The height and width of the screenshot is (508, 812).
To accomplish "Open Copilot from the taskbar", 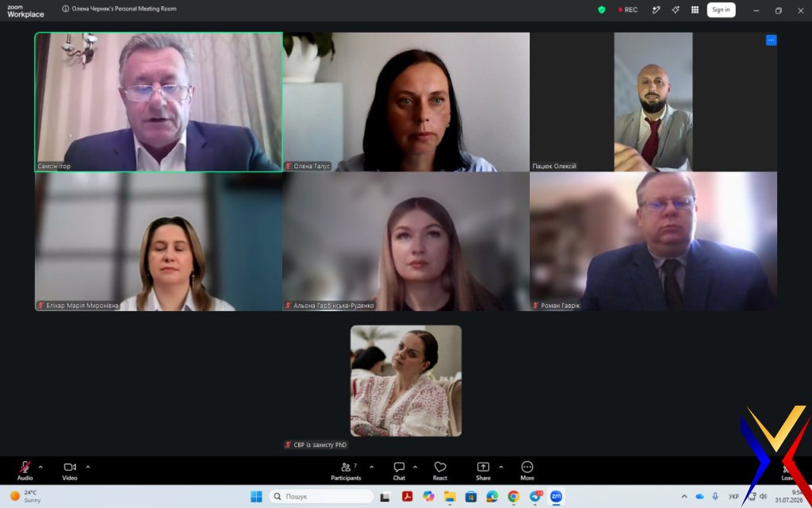I will point(428,497).
